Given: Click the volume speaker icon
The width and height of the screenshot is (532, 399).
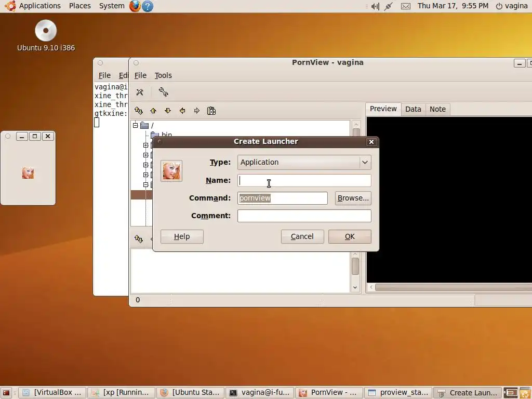Looking at the screenshot, I should [375, 6].
